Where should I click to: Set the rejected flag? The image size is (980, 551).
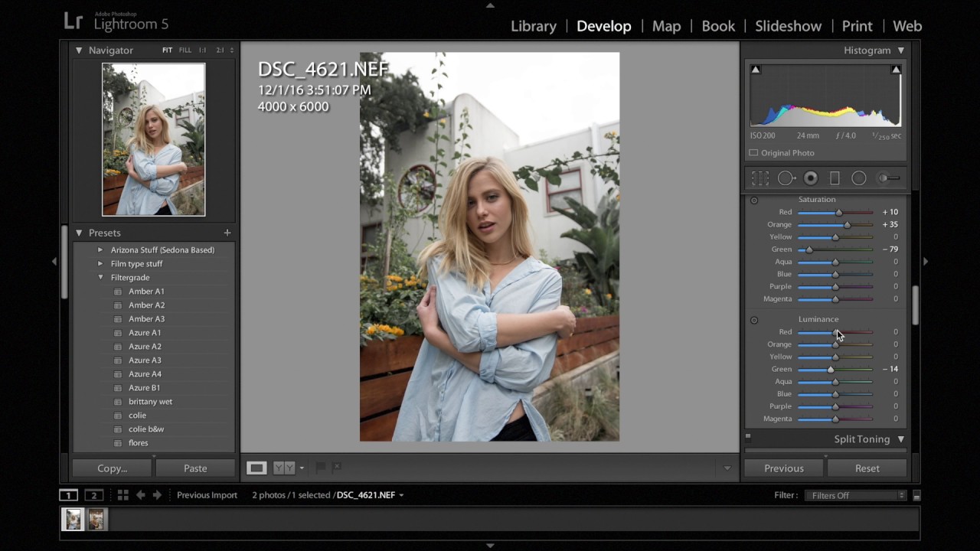pos(337,468)
